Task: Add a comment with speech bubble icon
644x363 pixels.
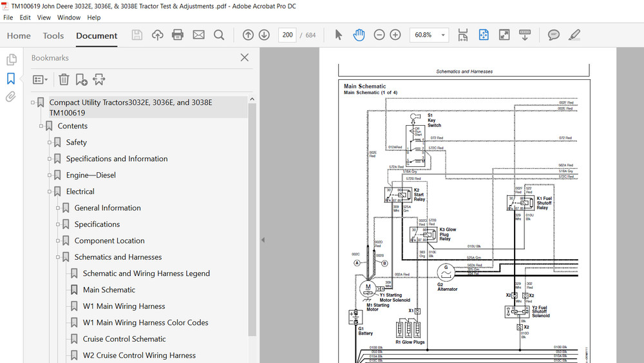Action: (x=554, y=35)
